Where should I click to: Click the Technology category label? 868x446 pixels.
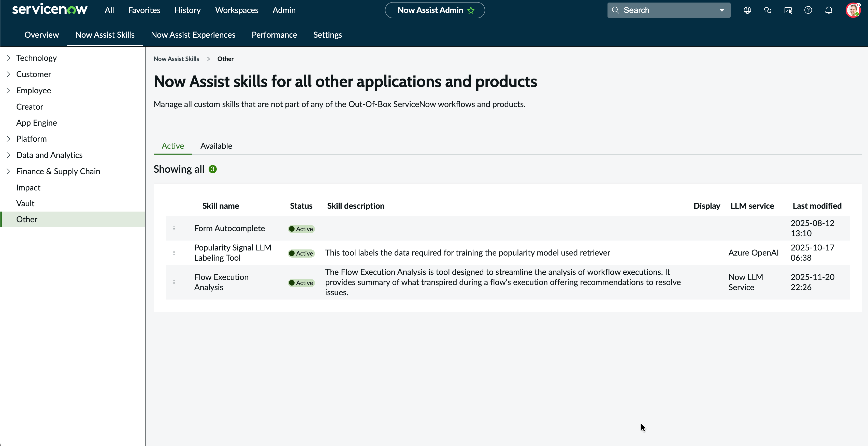pos(36,58)
